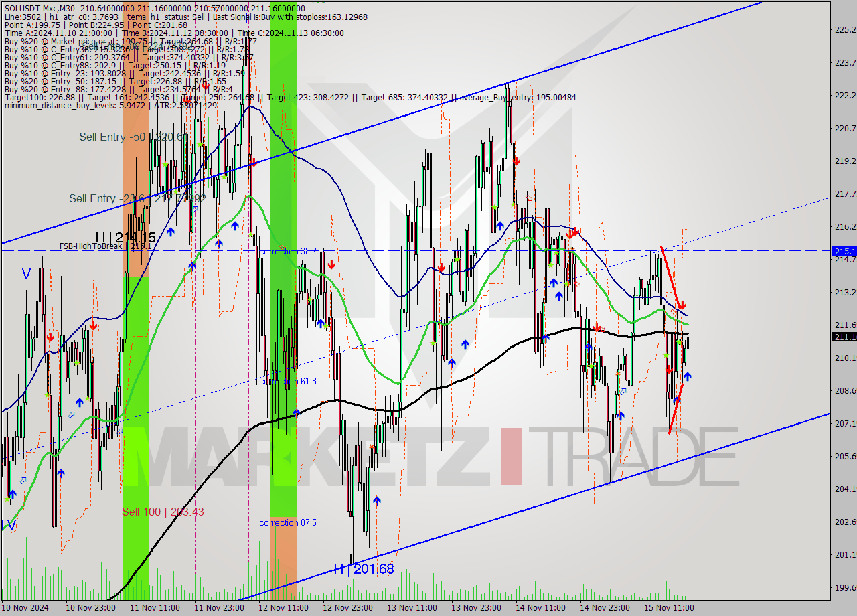Screen dimensions: 857x616
Task: Click the 202.6 price axis value
Action: click(x=845, y=522)
